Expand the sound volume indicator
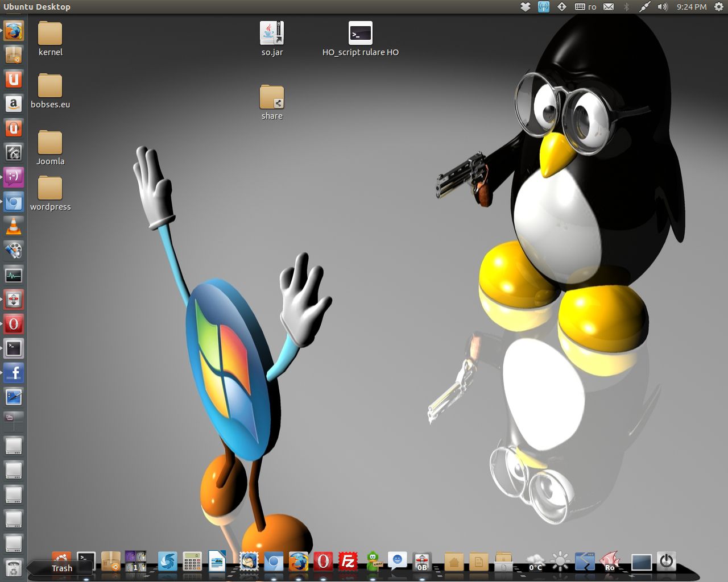The width and height of the screenshot is (728, 582). pyautogui.click(x=663, y=7)
